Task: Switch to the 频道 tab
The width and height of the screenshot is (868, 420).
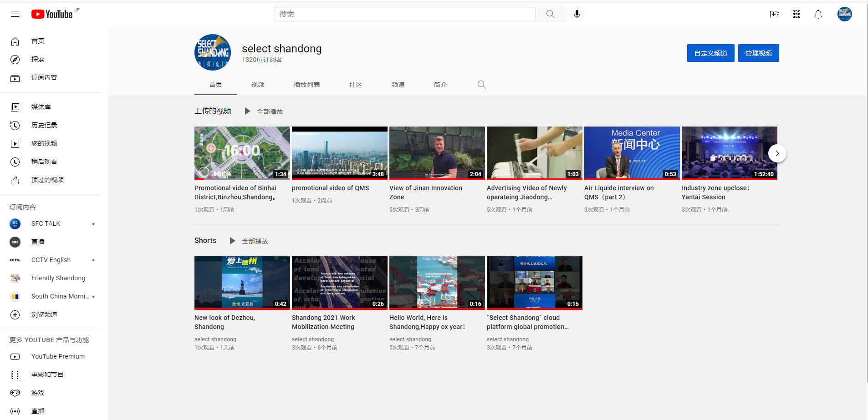Action: click(x=398, y=85)
